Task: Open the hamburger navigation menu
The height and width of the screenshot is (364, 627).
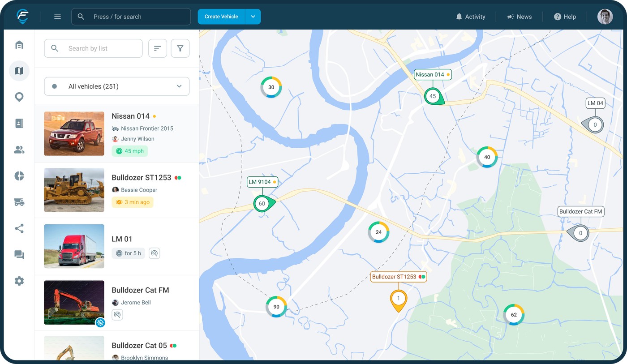Action: pos(57,16)
